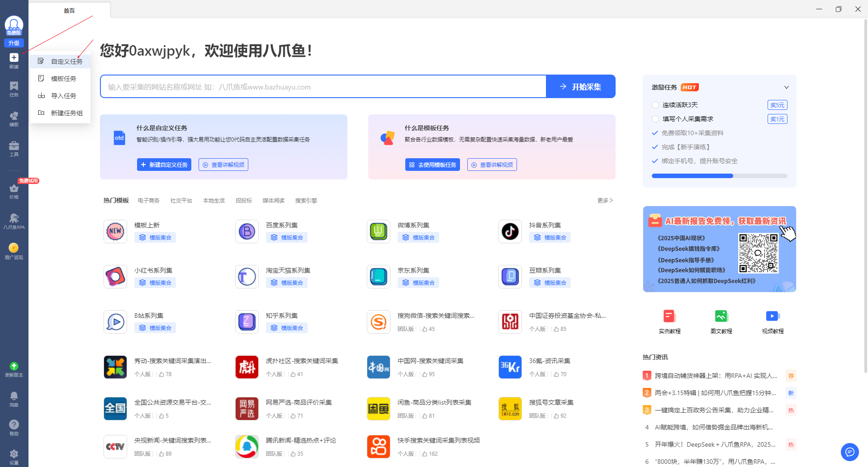The height and width of the screenshot is (467, 868).
Task: Click 查看讲解视频 under 模板任务
Action: (x=492, y=165)
